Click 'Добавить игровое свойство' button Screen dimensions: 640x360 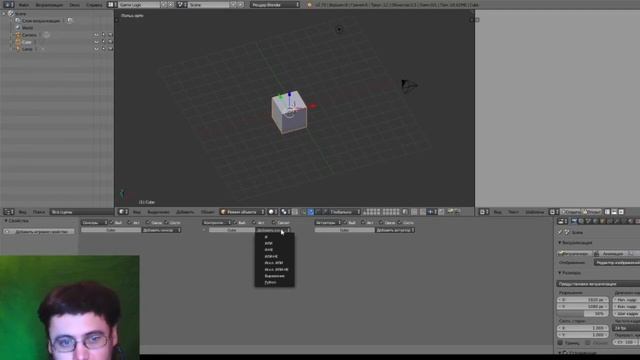[39, 231]
